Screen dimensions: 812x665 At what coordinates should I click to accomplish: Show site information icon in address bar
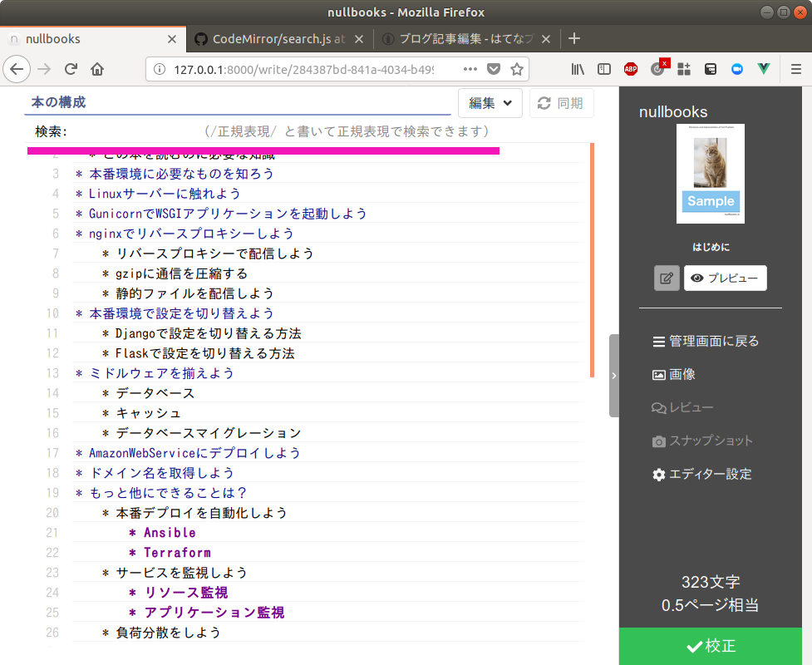click(x=160, y=69)
